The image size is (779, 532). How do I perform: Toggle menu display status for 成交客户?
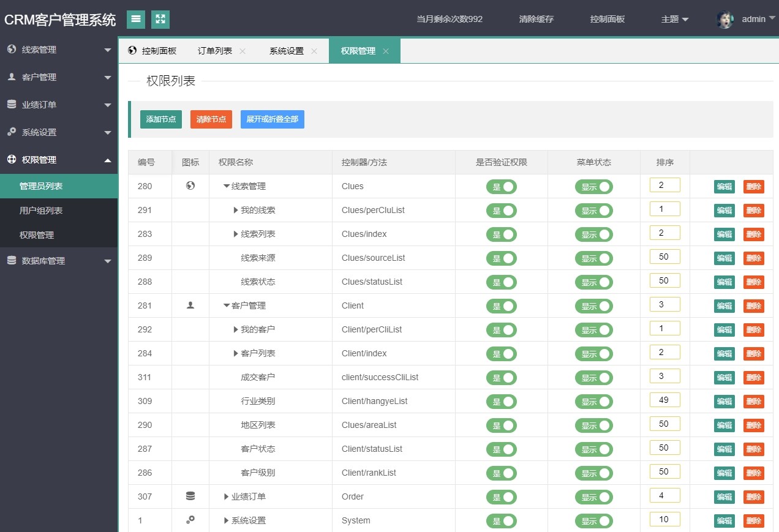point(593,378)
